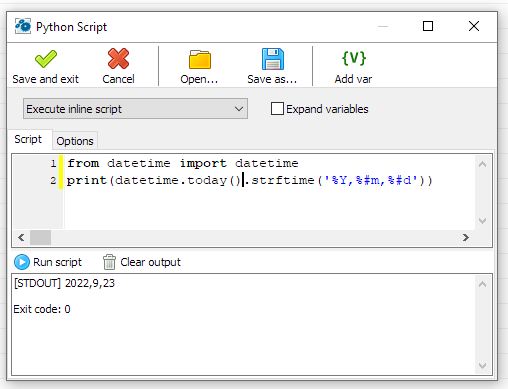Click the Add var {V} icon
The height and width of the screenshot is (389, 508).
[x=354, y=58]
